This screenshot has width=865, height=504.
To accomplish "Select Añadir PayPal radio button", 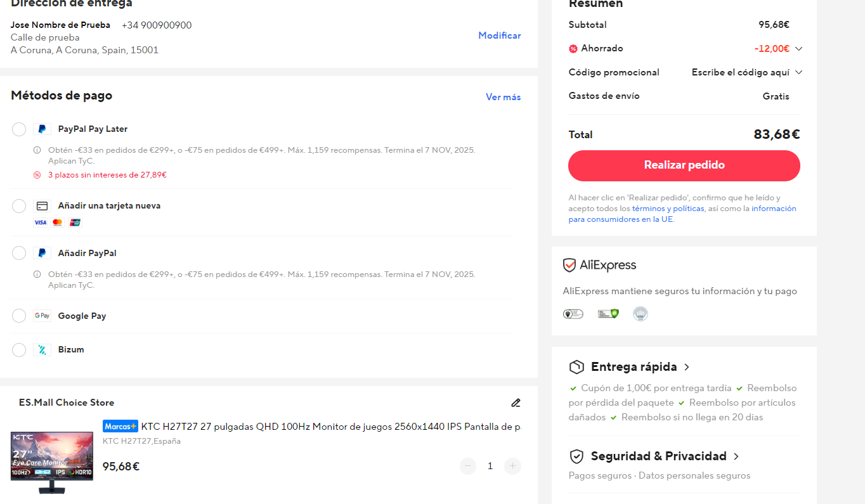I will coord(19,254).
